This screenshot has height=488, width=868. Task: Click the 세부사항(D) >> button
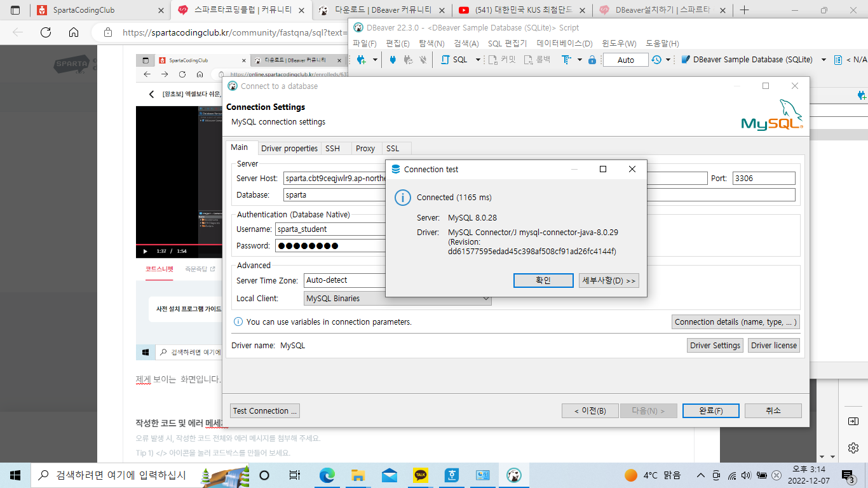tap(609, 281)
